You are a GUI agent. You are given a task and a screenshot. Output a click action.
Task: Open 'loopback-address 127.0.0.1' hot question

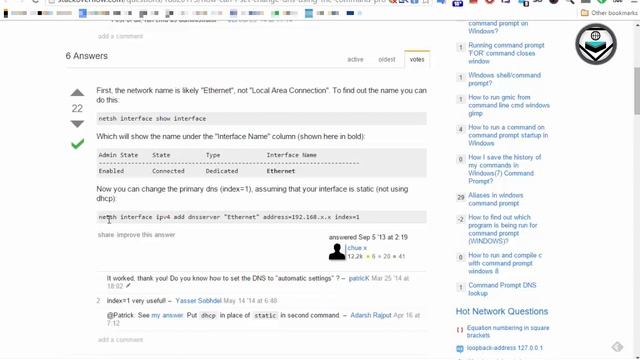tap(504, 348)
